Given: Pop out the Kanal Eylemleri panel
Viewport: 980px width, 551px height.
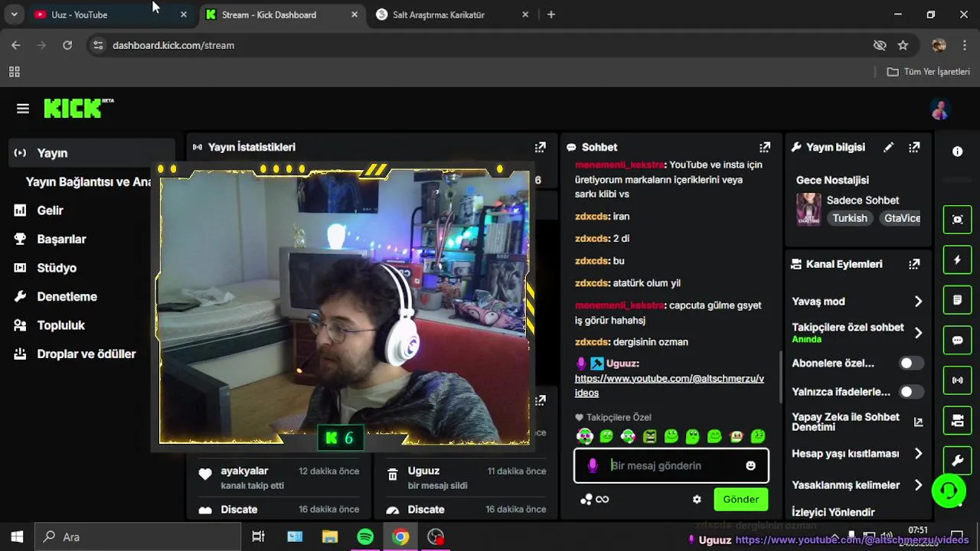Looking at the screenshot, I should click(914, 264).
